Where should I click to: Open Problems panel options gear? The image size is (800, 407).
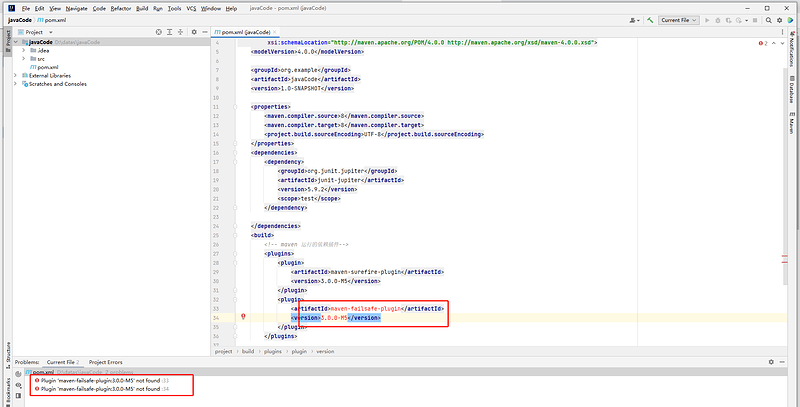tap(771, 362)
